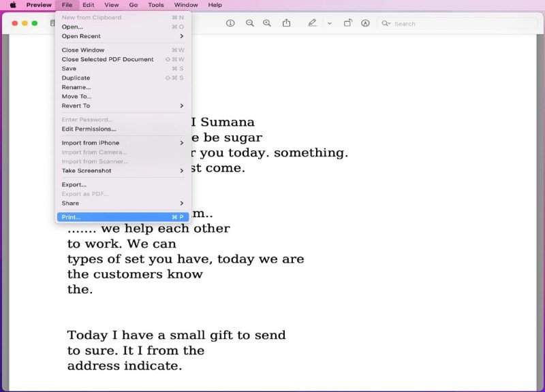Click the zoom out magnifier icon
545x392 pixels.
(249, 23)
